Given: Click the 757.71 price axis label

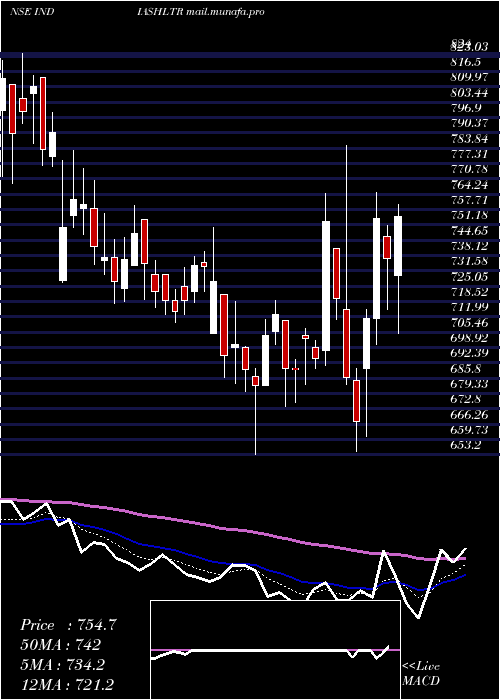Looking at the screenshot, I should click(x=469, y=200).
